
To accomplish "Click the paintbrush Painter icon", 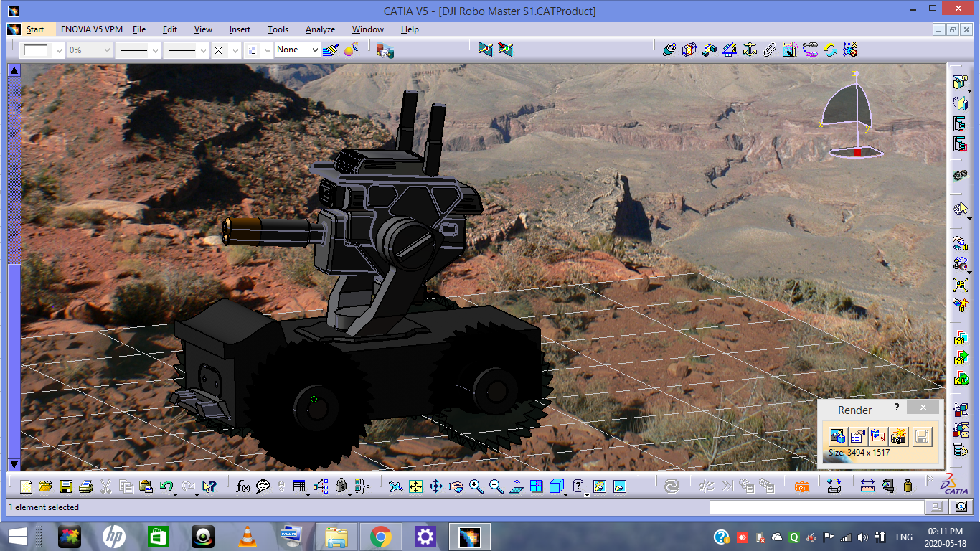I will coord(331,50).
